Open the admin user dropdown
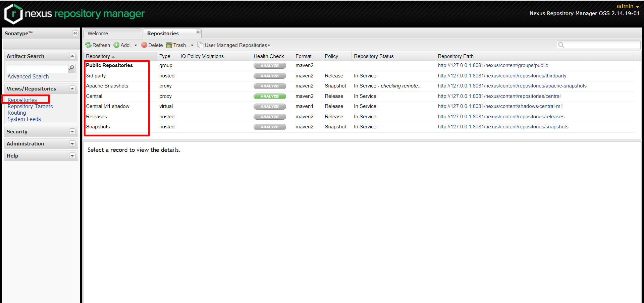Screen dimensions: 644x303 point(628,6)
